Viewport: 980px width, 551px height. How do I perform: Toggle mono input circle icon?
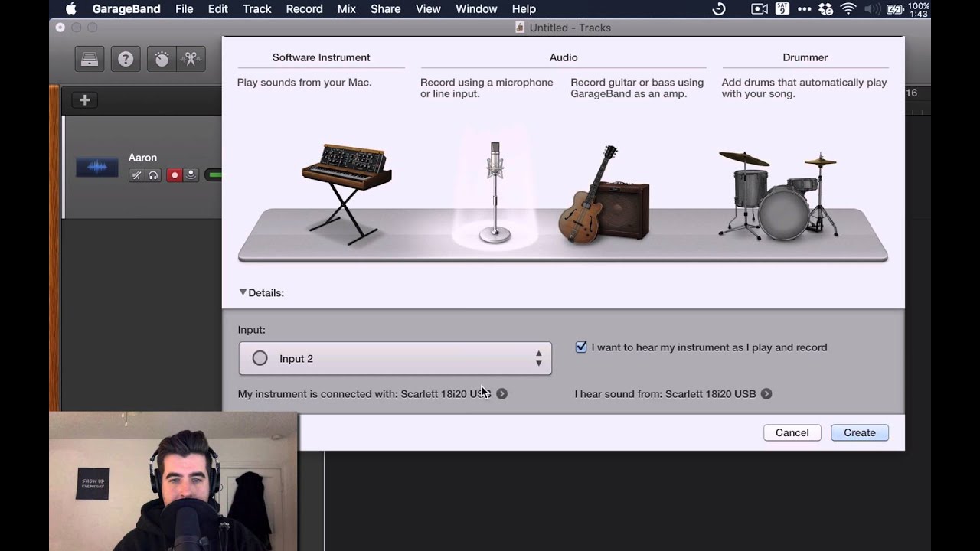point(260,358)
